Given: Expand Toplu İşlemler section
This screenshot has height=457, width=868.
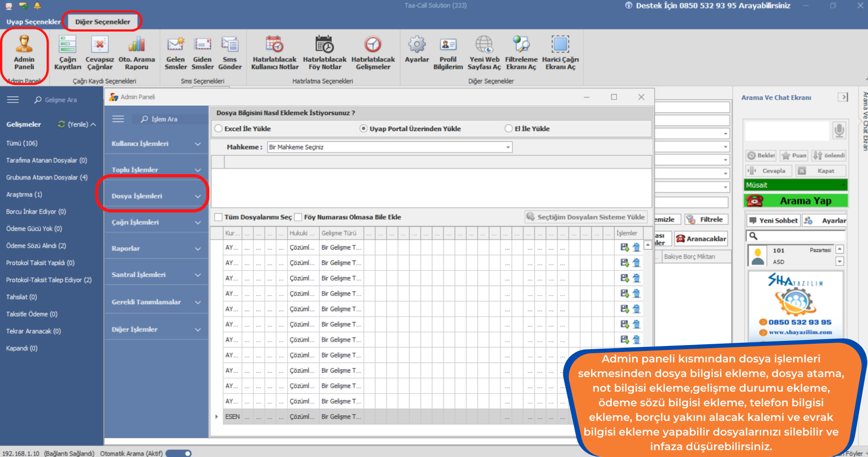Looking at the screenshot, I should click(x=156, y=170).
